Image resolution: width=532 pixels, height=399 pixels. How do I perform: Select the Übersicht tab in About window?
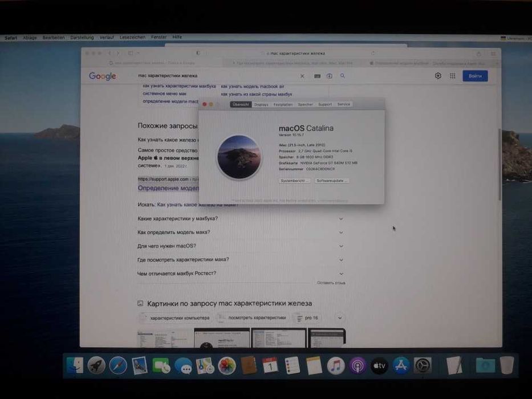(241, 104)
